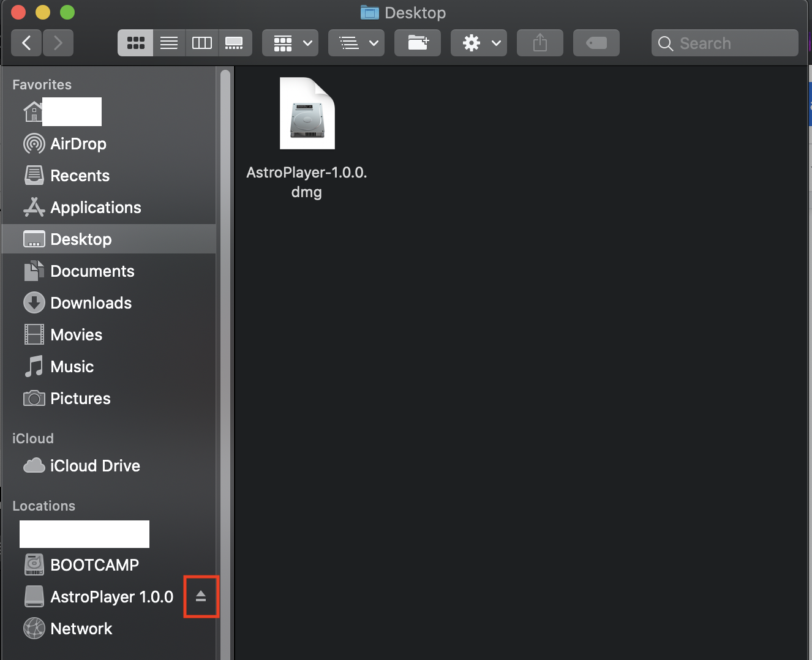Open the group-by dropdown
812x660 pixels.
tap(290, 43)
